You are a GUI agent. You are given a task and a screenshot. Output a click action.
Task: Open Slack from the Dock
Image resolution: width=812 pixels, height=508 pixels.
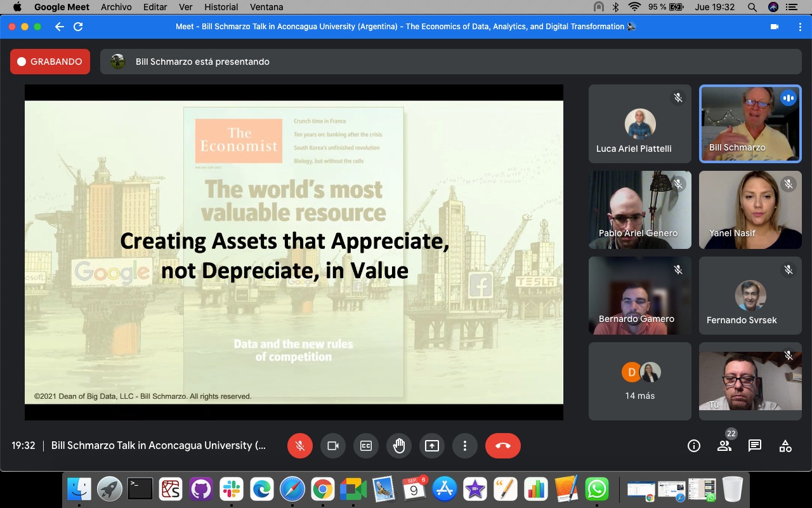pyautogui.click(x=232, y=489)
